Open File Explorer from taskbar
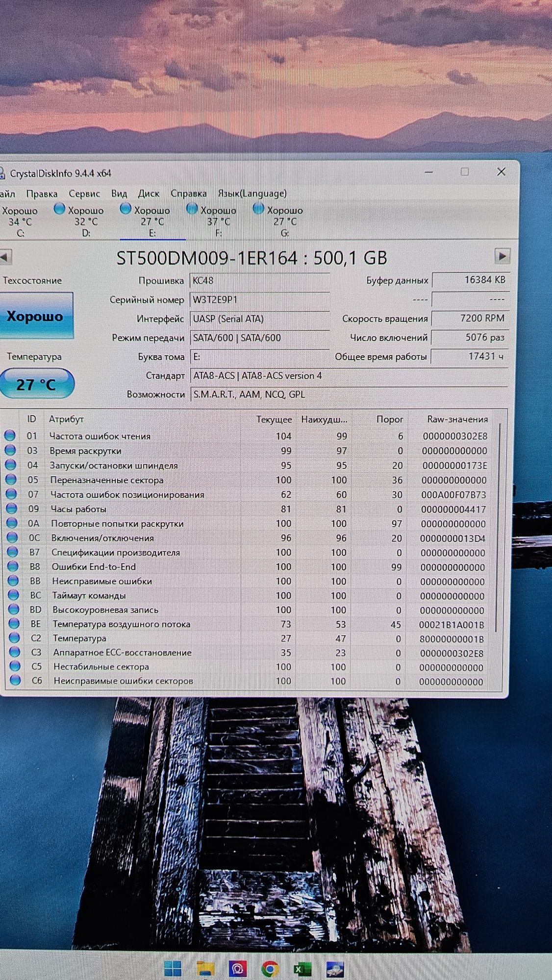 coord(205,969)
